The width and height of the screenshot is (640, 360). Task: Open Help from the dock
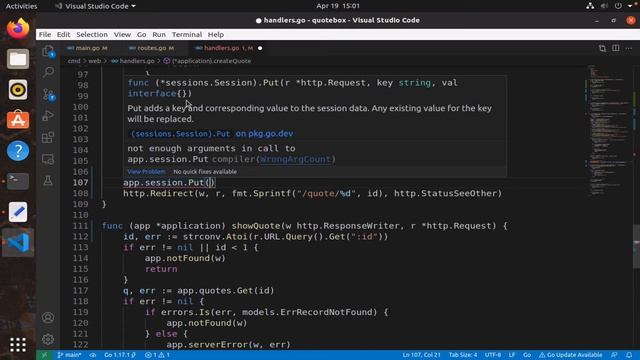point(18,151)
